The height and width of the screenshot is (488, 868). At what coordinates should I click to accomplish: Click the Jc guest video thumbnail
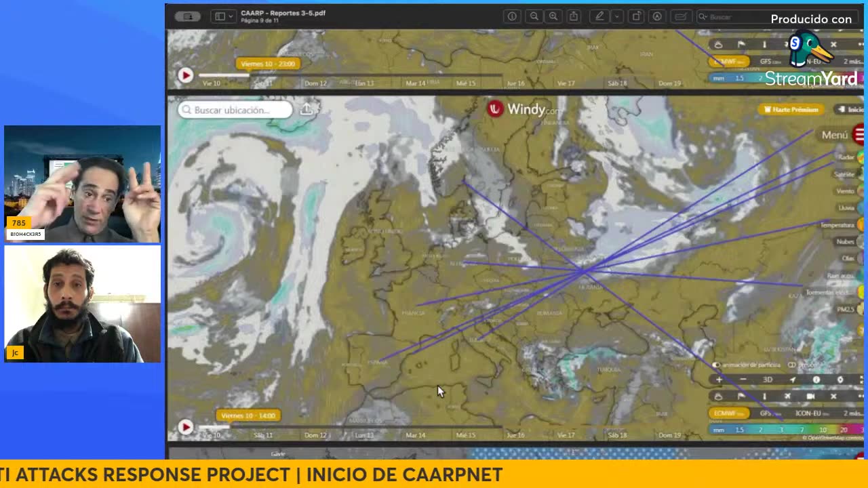tap(82, 304)
